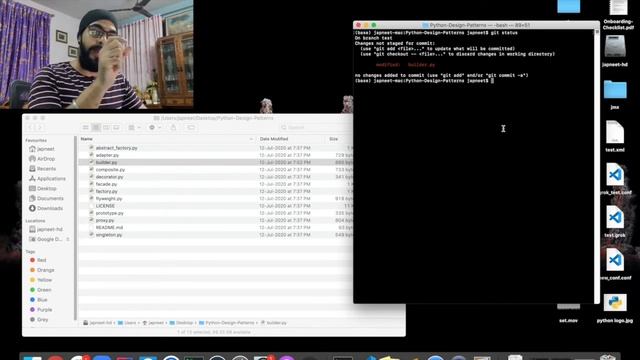This screenshot has height=360, width=640.
Task: Select the Green tag
Action: (40, 290)
